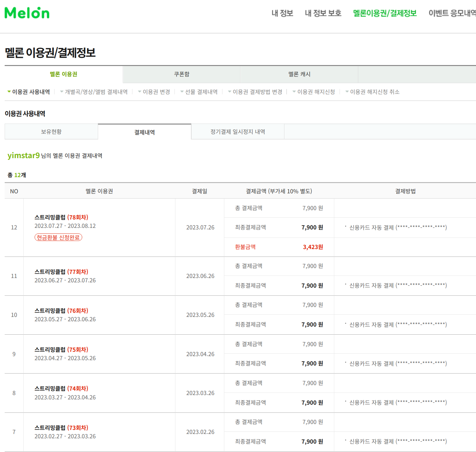Click 신용카드 자동 결제 in row 8
Image resolution: width=476 pixels, height=452 pixels.
(398, 403)
